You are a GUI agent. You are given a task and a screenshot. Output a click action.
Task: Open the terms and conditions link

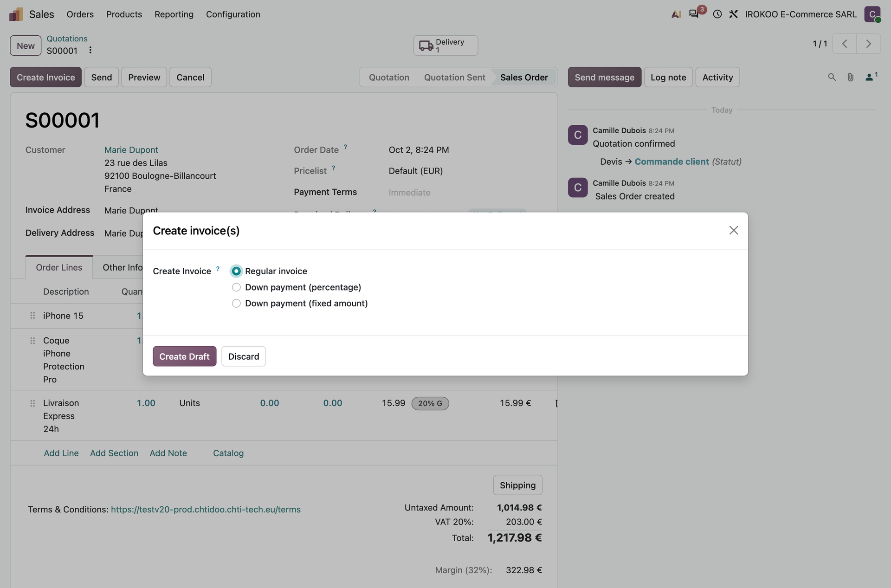[x=206, y=510]
